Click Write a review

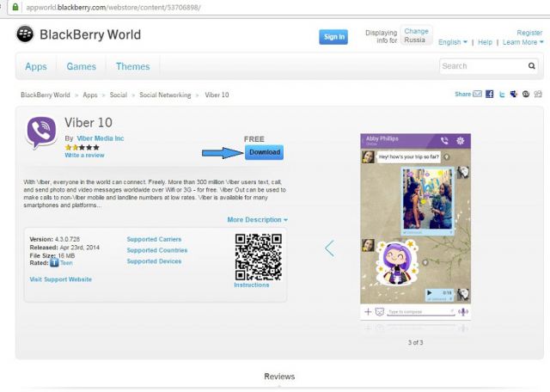pos(84,155)
